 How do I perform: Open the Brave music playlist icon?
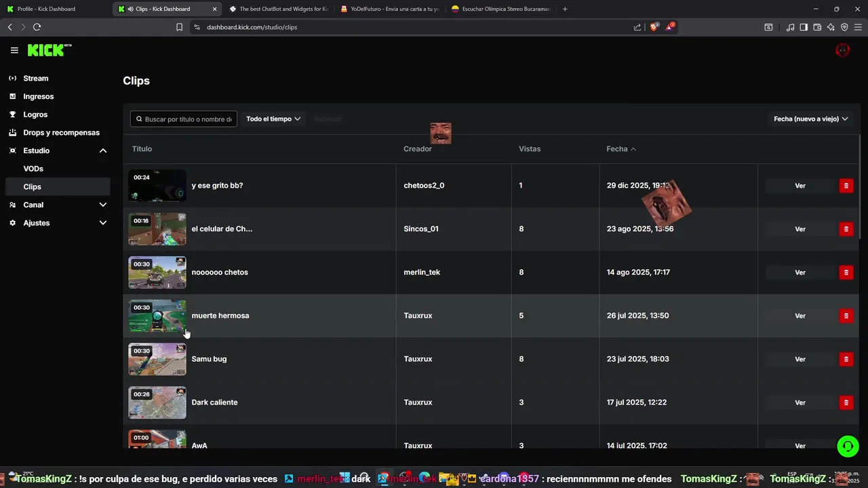(790, 27)
